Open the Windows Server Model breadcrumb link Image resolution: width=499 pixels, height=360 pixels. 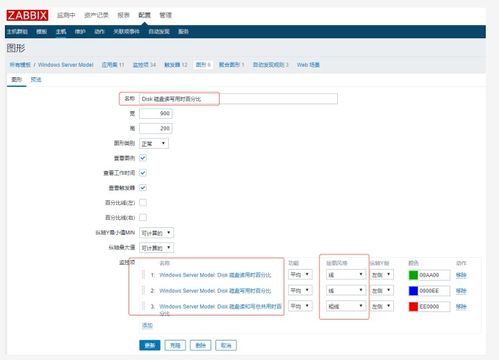click(66, 65)
